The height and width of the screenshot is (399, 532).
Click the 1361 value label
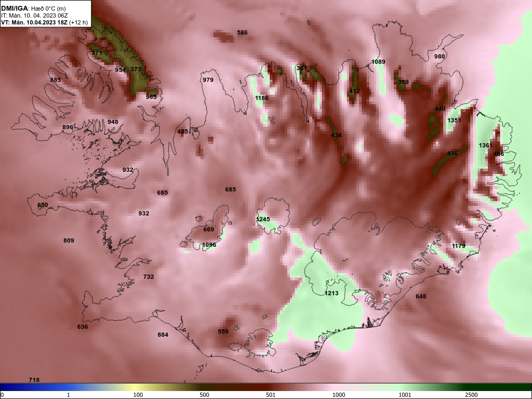click(486, 145)
